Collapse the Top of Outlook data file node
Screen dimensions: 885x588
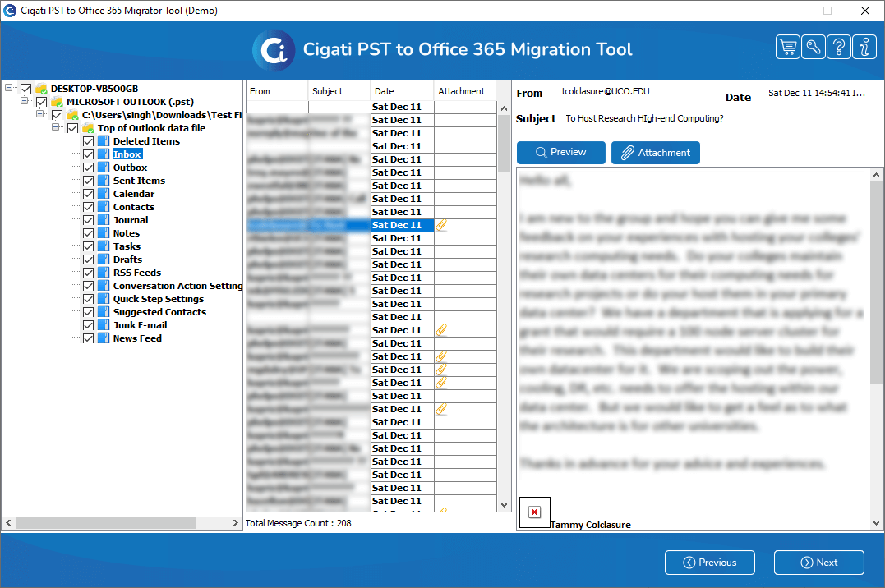click(55, 127)
